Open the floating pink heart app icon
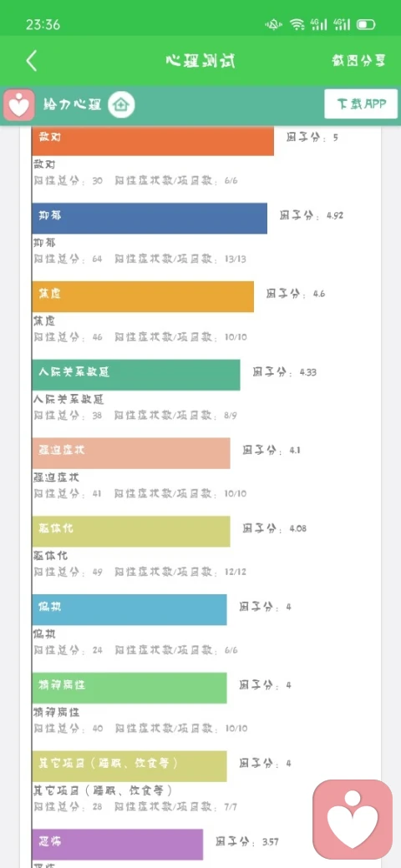Image resolution: width=401 pixels, height=868 pixels. (x=353, y=819)
